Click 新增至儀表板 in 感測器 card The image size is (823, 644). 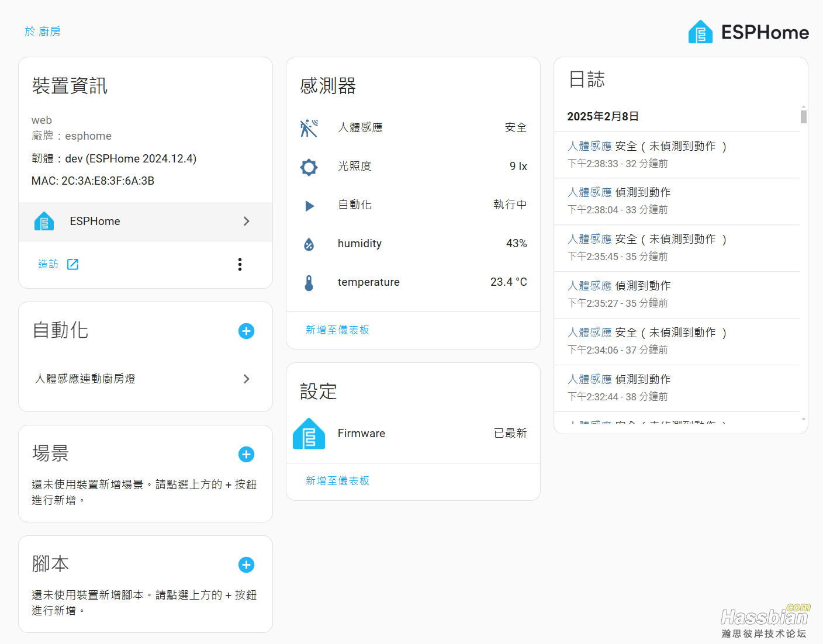pyautogui.click(x=337, y=330)
